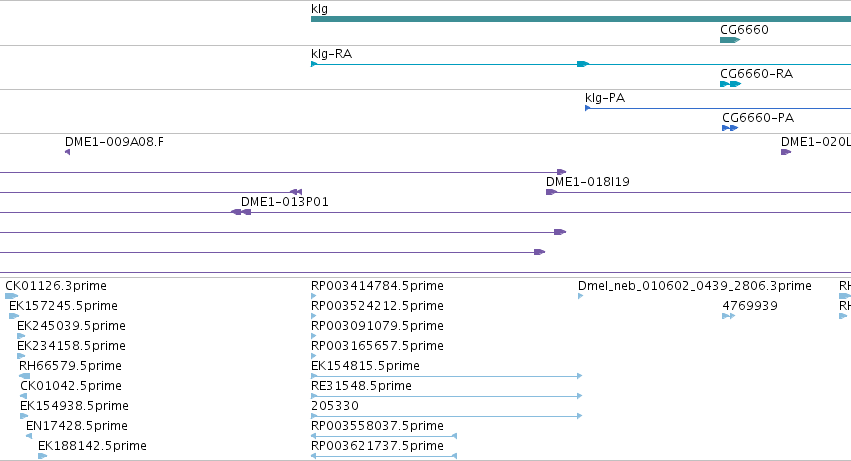
Task: Select the EK154815.5prime alignment line
Action: point(447,376)
